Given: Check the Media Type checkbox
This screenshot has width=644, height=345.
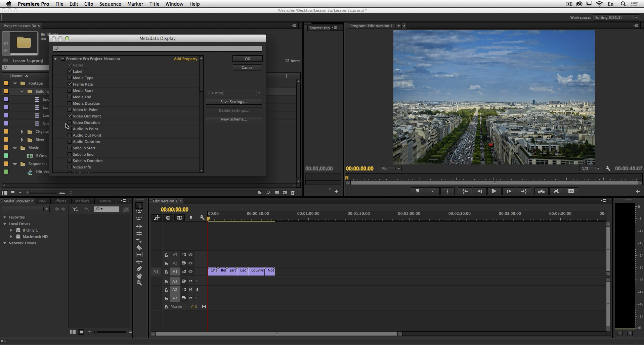Looking at the screenshot, I should coord(70,78).
